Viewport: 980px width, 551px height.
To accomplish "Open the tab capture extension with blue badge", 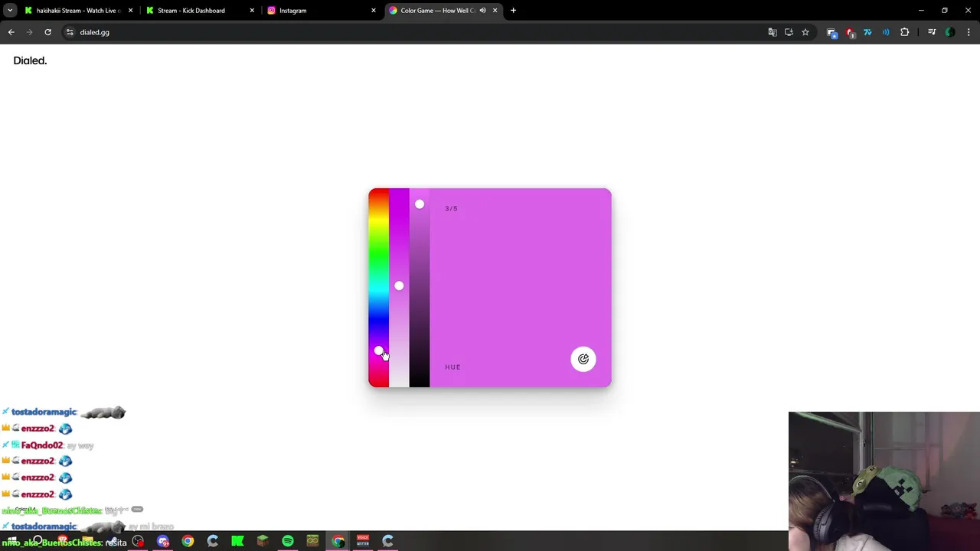I will [x=831, y=32].
